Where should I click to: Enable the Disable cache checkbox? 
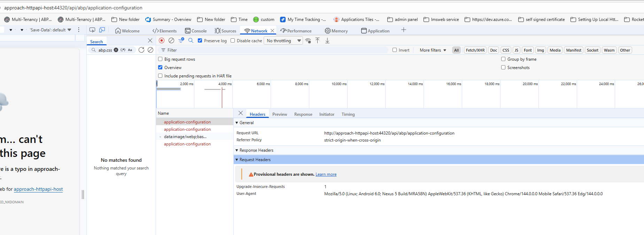pyautogui.click(x=233, y=40)
